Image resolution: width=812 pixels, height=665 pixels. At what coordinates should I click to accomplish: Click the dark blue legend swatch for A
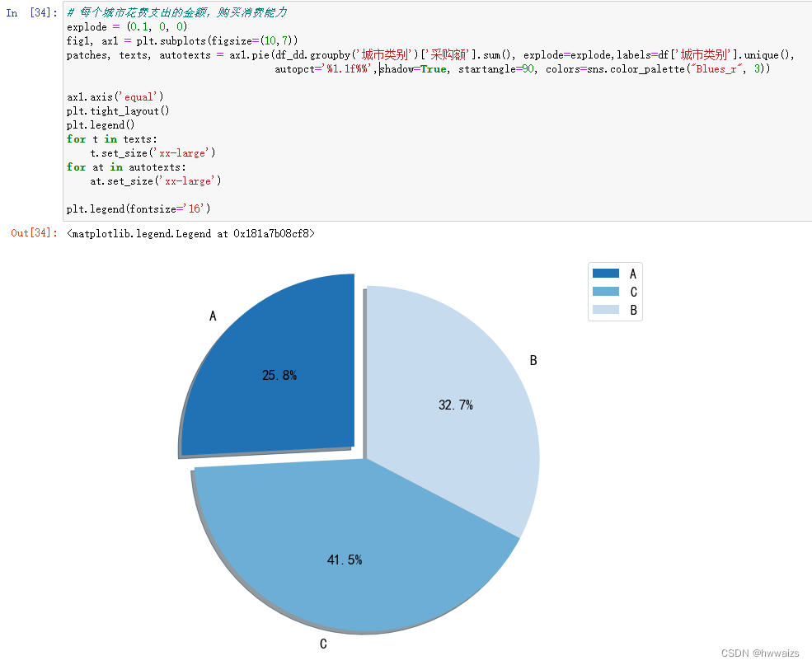tap(605, 274)
